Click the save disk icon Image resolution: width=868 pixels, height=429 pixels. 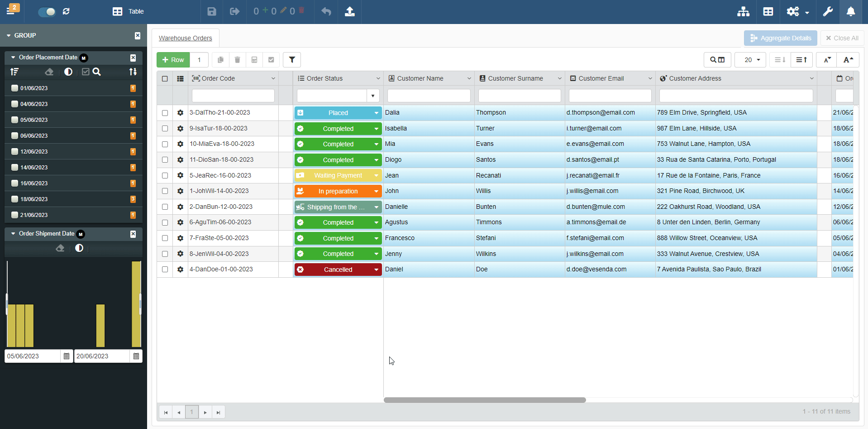click(x=212, y=12)
